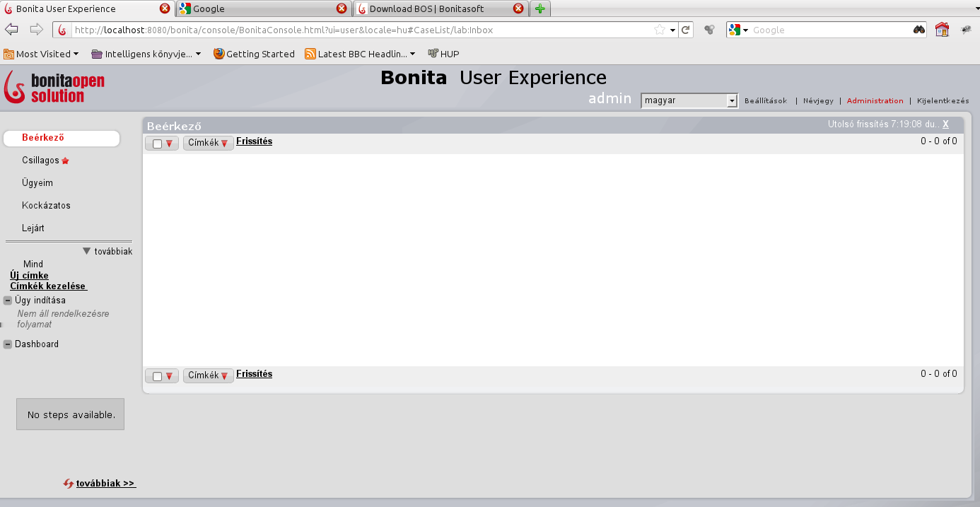This screenshot has height=507, width=980.
Task: Click the admin username text
Action: pyautogui.click(x=609, y=99)
